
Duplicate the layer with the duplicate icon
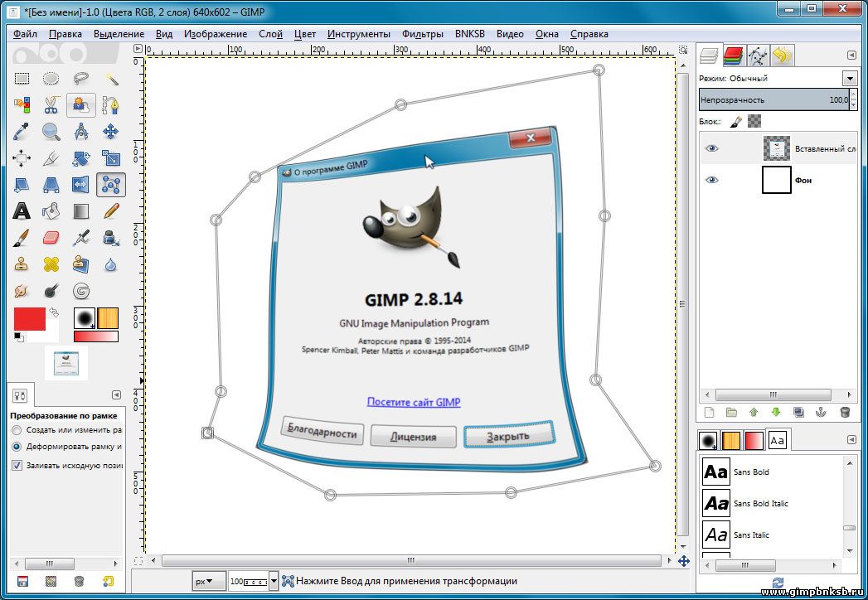(798, 412)
